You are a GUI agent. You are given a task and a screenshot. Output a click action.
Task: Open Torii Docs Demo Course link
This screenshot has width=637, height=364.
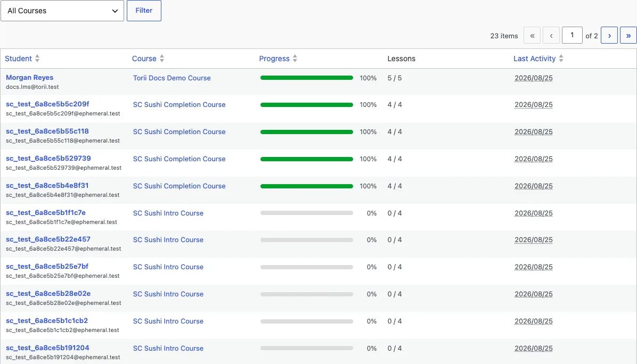pos(172,78)
